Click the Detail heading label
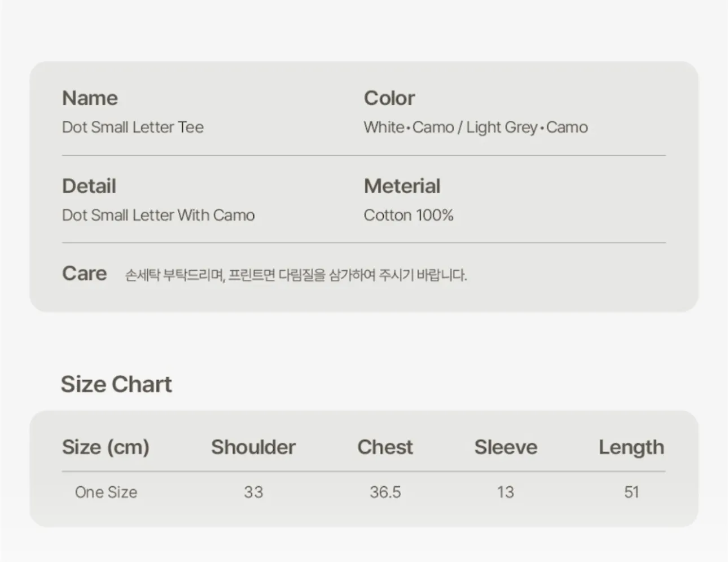 click(89, 186)
